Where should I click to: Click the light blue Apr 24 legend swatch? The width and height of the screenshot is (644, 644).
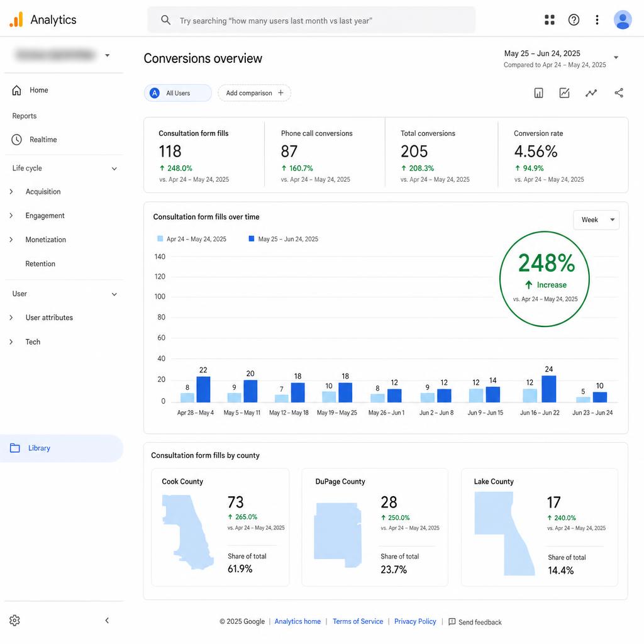tap(160, 238)
